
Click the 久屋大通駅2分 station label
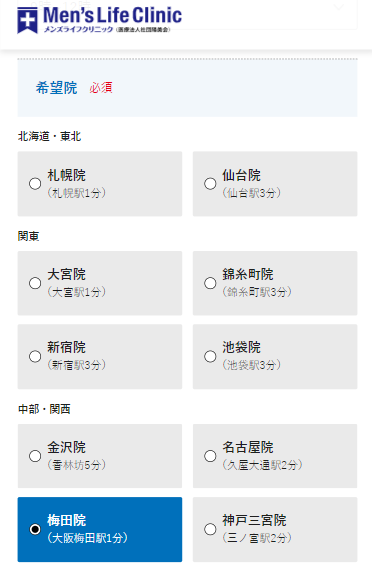(x=262, y=465)
